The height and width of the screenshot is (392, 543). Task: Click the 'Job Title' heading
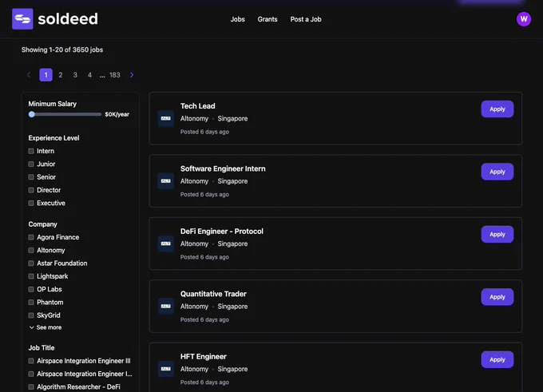click(x=42, y=347)
